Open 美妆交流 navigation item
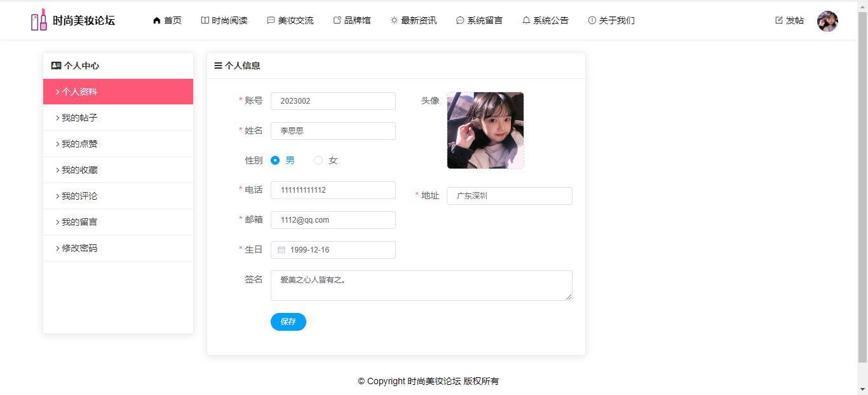Screen dimensions: 868x395 pyautogui.click(x=290, y=20)
